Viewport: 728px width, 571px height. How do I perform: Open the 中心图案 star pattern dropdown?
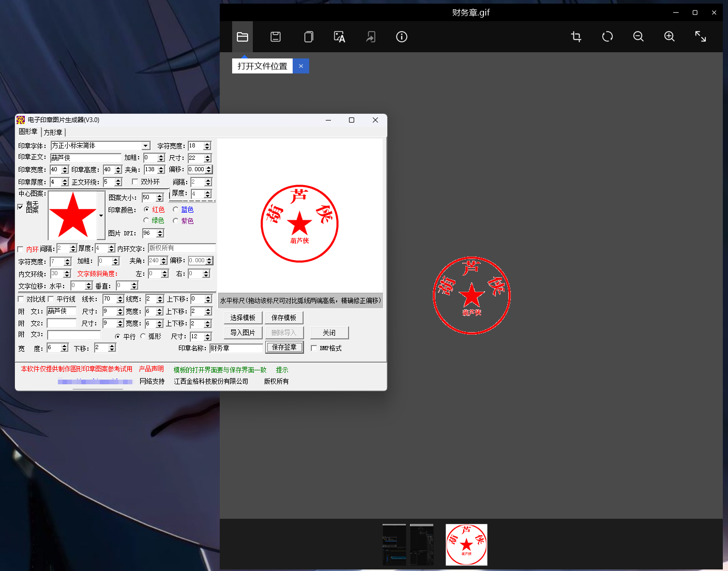[x=101, y=215]
